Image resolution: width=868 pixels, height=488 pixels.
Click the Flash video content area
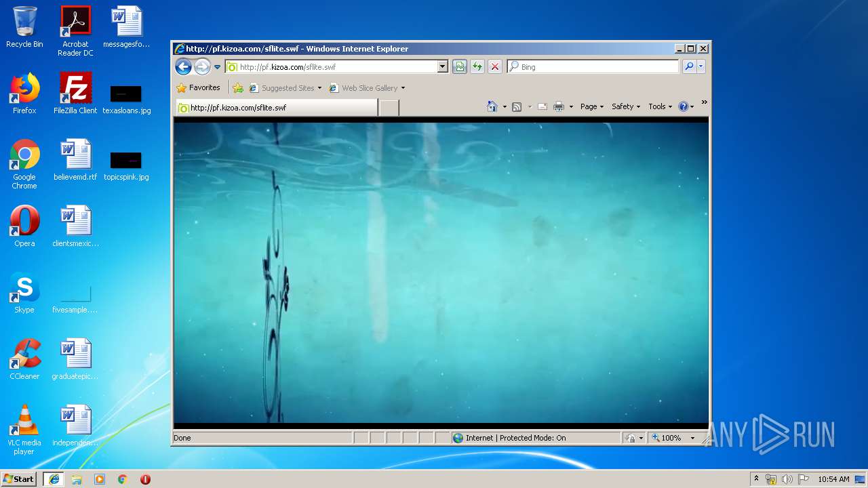pos(441,273)
